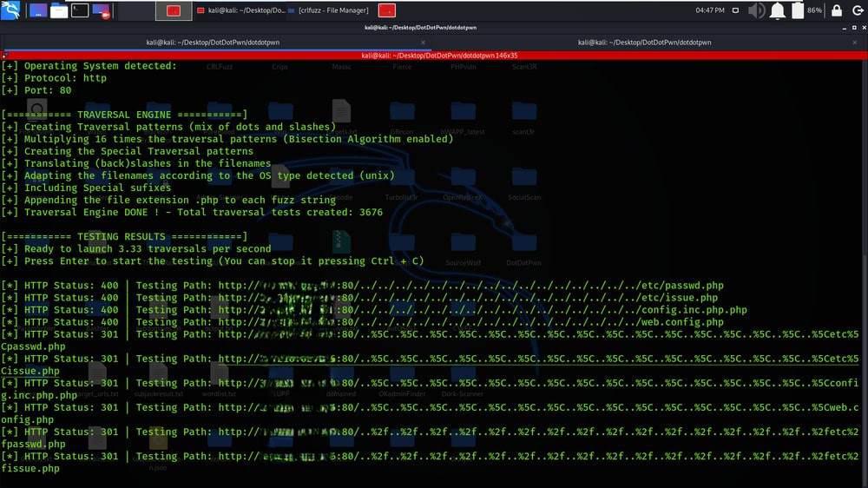Open the notifications bell
Screen dimensions: 868x488
tap(777, 10)
